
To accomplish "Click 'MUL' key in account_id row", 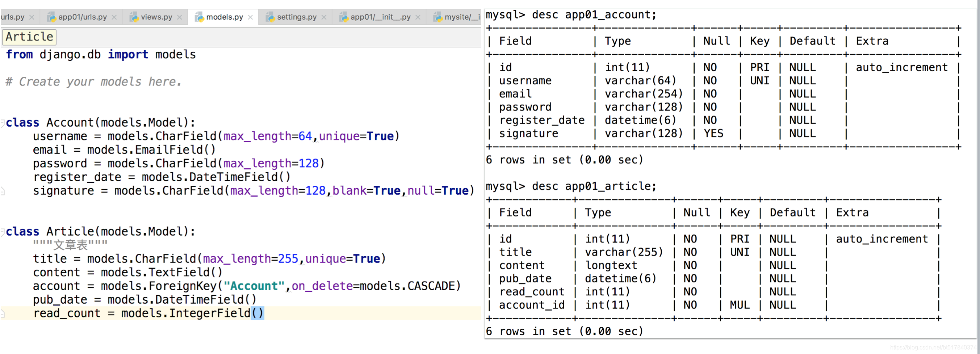I will pyautogui.click(x=740, y=305).
